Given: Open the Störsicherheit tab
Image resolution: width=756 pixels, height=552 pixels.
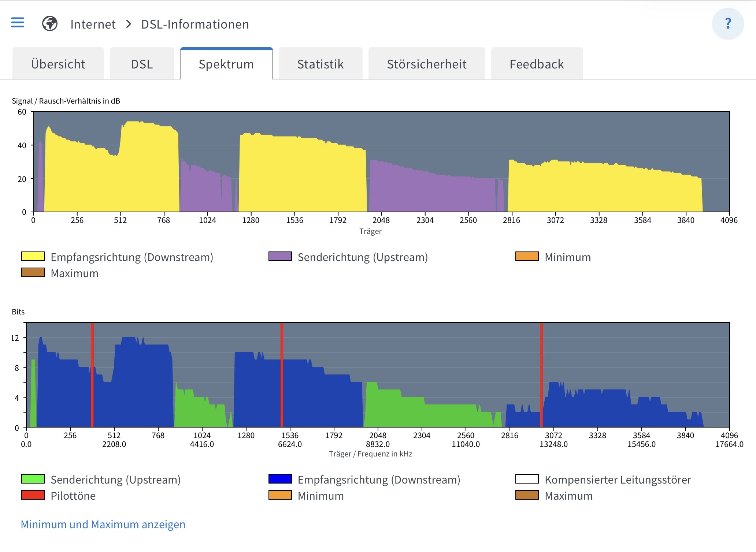Looking at the screenshot, I should (x=427, y=64).
